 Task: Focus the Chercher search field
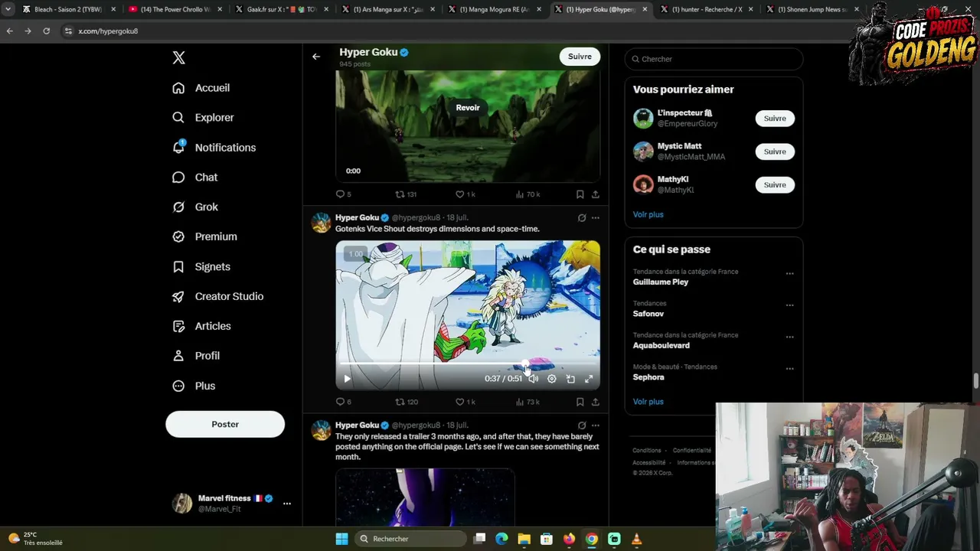pyautogui.click(x=714, y=59)
